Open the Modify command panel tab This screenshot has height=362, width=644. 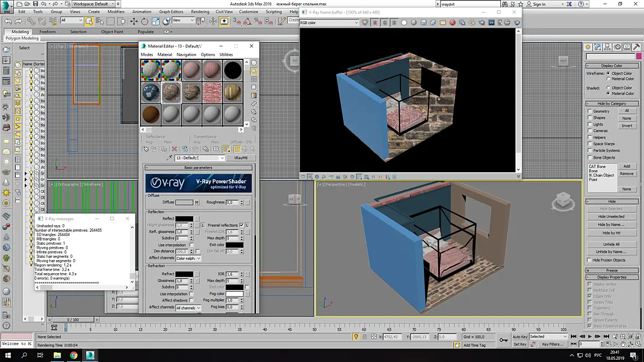[x=598, y=47]
